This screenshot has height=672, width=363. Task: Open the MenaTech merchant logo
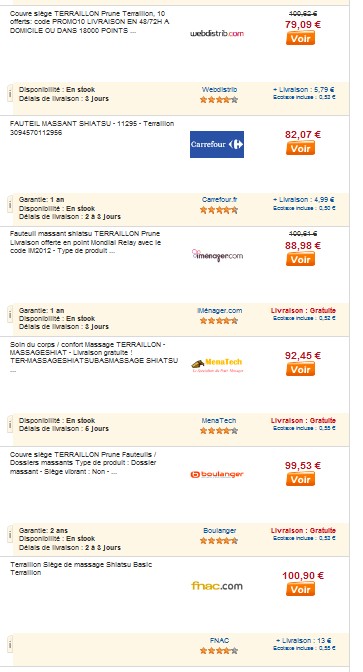tap(217, 365)
